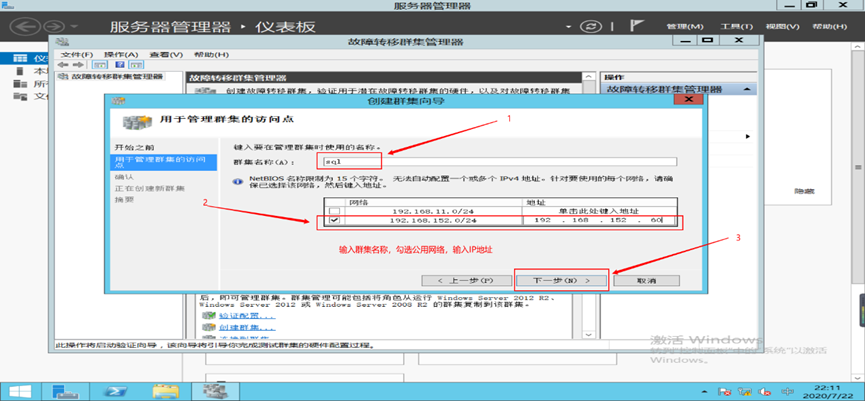Select 用于管理群集的访问点 wizard step
The width and height of the screenshot is (865, 401).
(163, 162)
